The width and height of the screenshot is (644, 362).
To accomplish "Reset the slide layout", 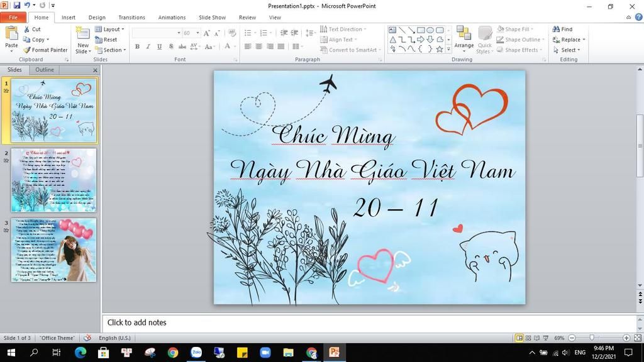I will click(106, 40).
